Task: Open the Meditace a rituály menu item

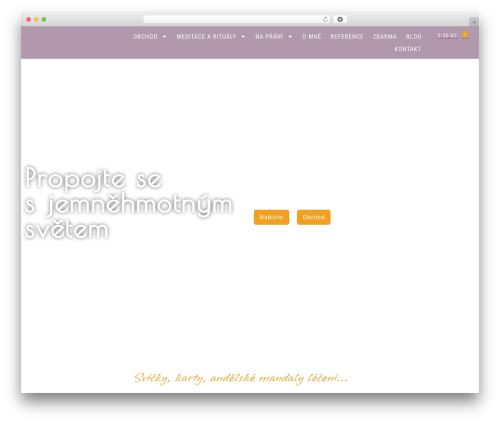Action: coord(206,37)
